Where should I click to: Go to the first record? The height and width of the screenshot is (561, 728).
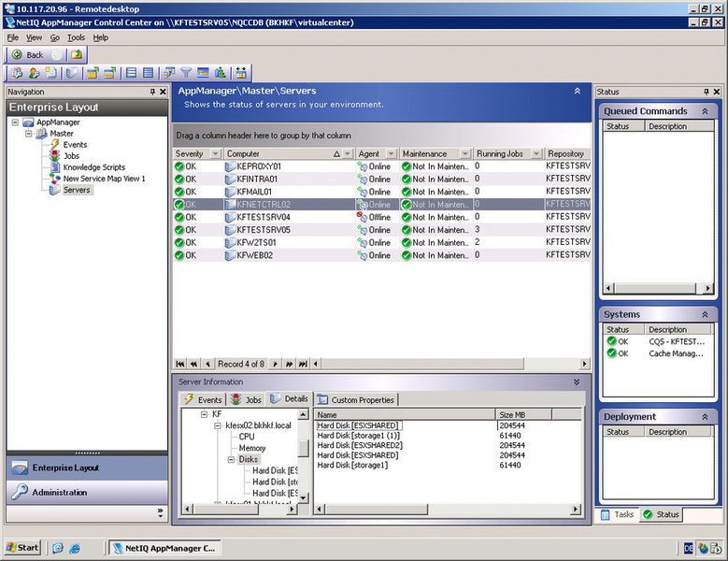coord(180,364)
